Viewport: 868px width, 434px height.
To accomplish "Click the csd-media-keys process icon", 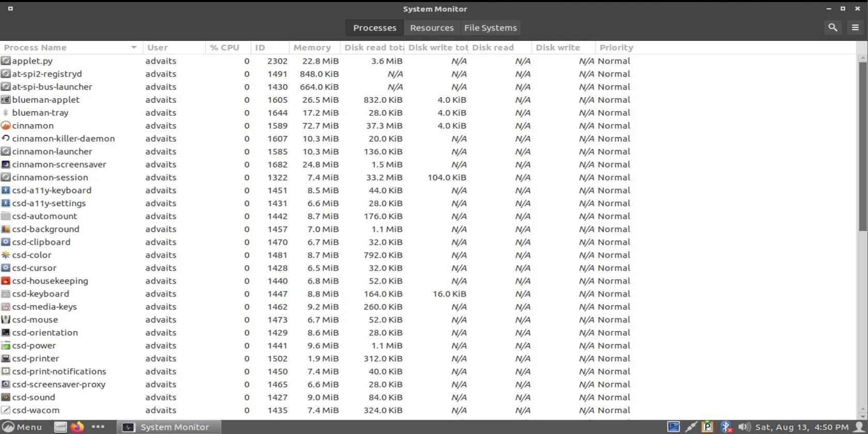I will point(6,306).
